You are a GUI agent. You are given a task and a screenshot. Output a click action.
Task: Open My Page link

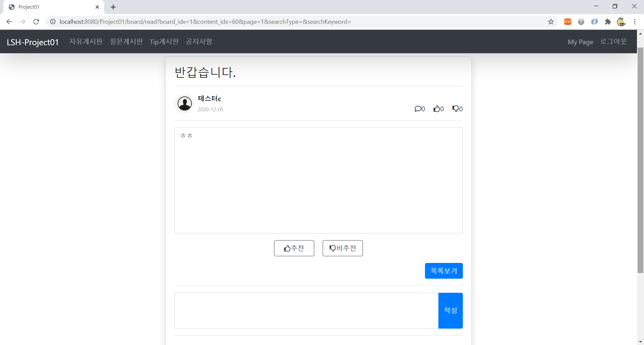point(580,42)
